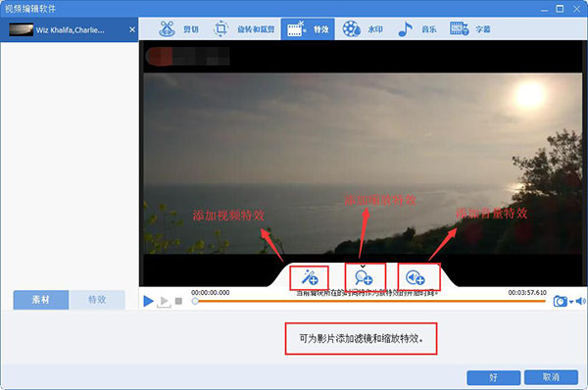
Task: Add zoom effect with magnifier icon
Action: [364, 278]
